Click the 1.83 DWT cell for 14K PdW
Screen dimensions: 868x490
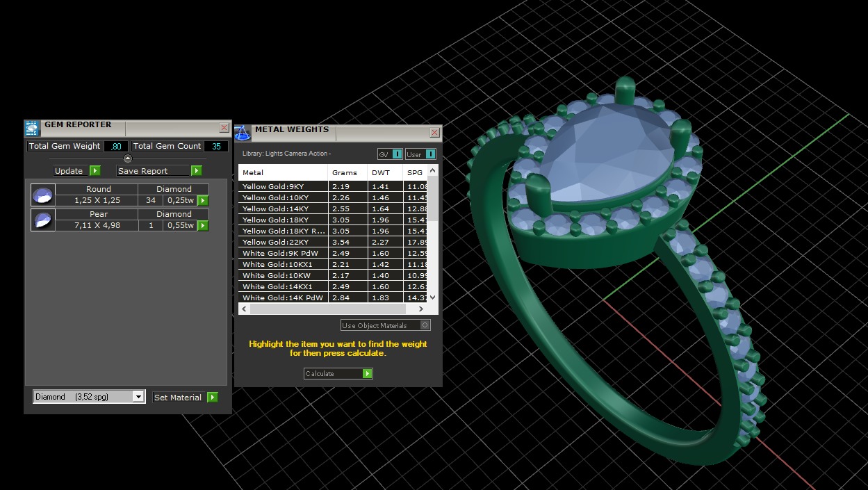385,297
